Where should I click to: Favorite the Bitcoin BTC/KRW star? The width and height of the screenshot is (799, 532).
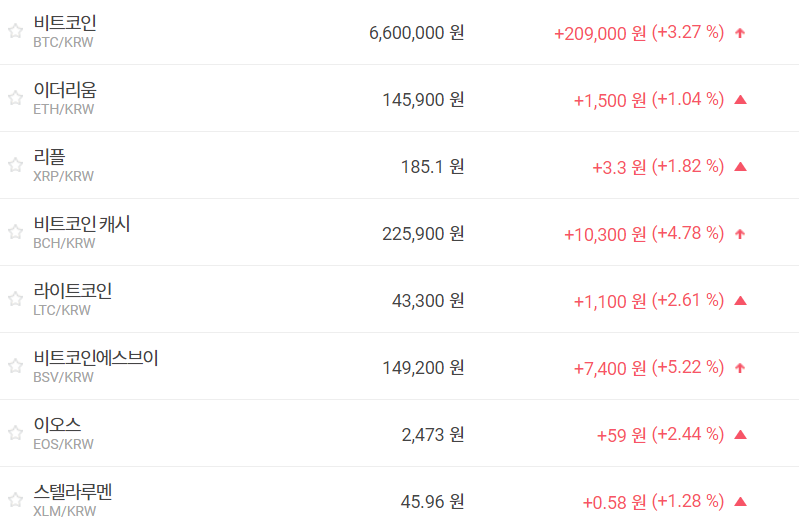pos(15,31)
